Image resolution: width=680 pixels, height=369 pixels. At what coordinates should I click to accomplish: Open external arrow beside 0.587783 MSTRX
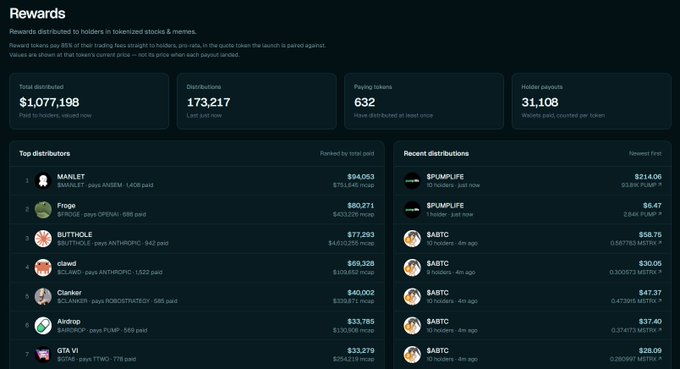[x=660, y=243]
